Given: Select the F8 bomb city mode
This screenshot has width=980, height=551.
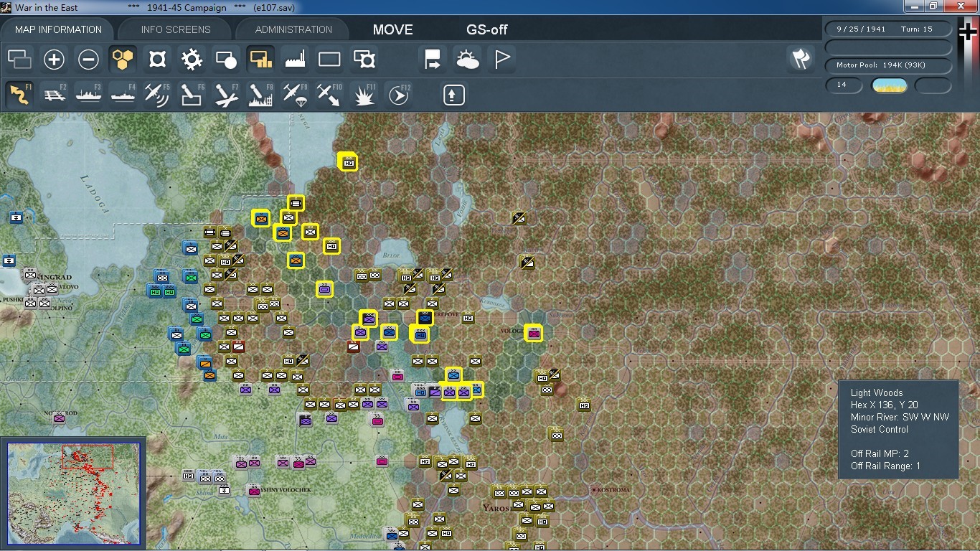Looking at the screenshot, I should [260, 95].
